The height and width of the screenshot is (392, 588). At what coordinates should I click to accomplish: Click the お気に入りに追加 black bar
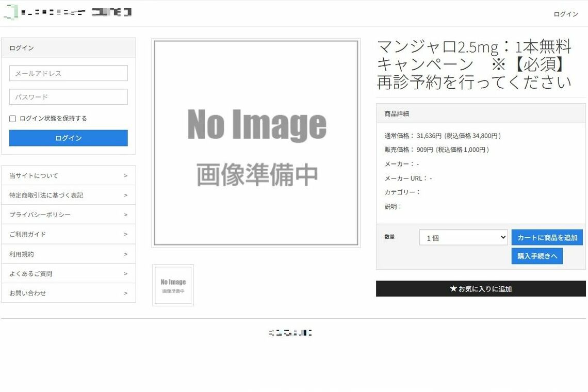481,289
